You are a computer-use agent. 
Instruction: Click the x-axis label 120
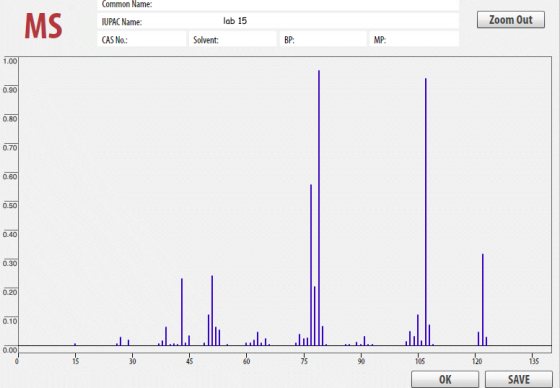(x=477, y=361)
